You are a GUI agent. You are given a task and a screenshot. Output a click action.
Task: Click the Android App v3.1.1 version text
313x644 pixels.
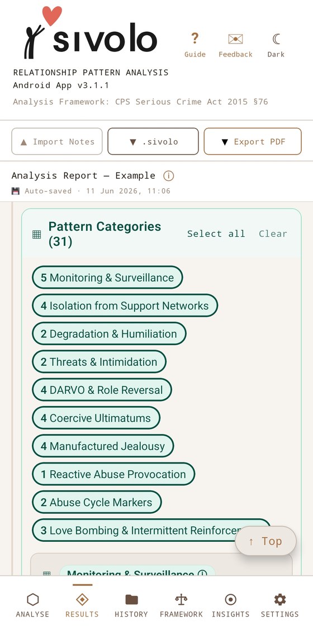pyautogui.click(x=61, y=85)
